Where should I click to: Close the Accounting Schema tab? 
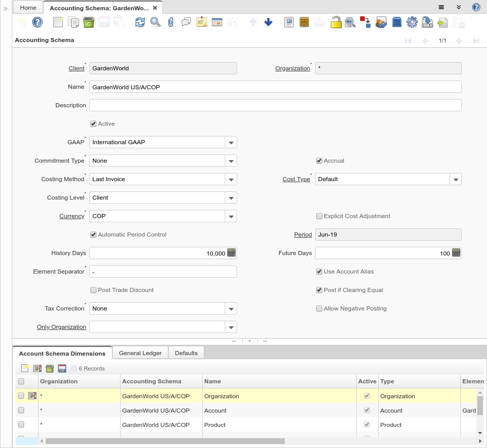click(155, 8)
